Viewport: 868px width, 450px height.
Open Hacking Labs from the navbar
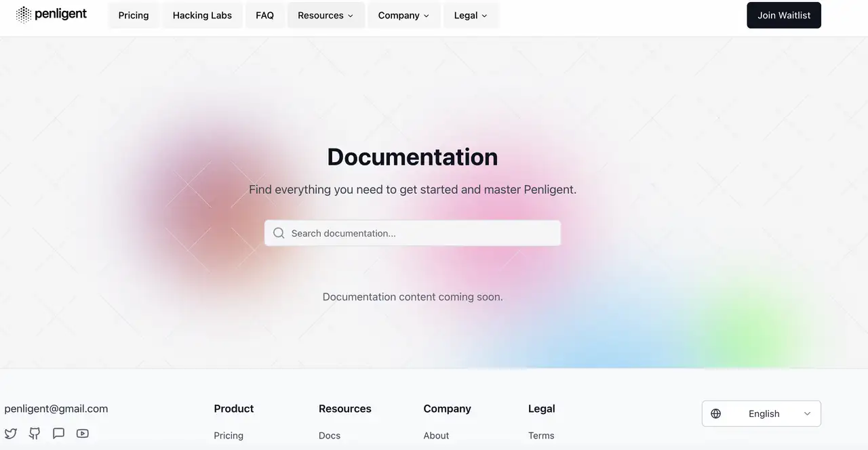tap(202, 16)
